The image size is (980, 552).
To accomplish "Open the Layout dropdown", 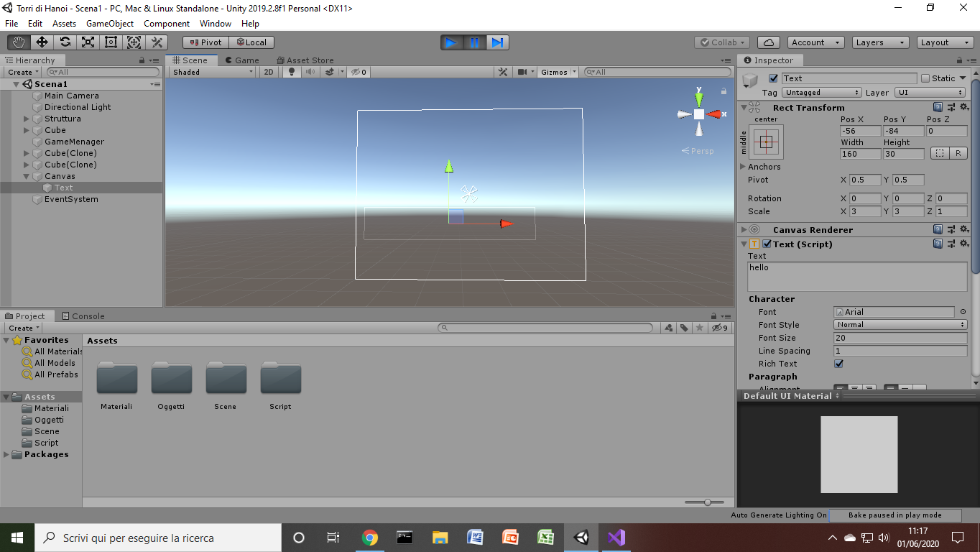I will pyautogui.click(x=945, y=42).
